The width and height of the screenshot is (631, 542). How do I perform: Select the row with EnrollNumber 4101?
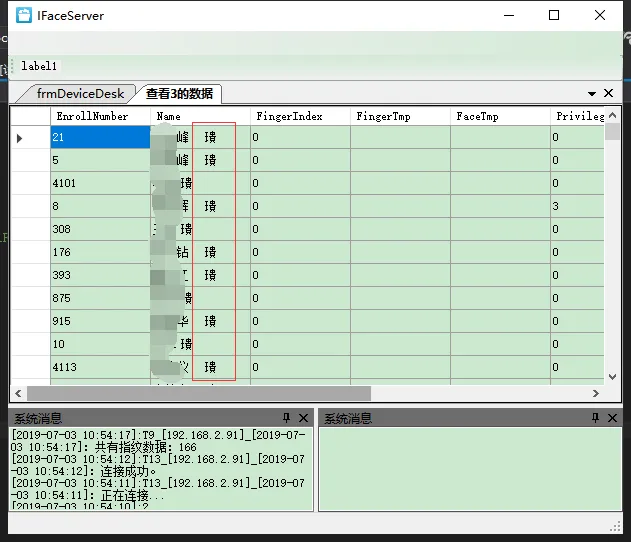pyautogui.click(x=100, y=183)
